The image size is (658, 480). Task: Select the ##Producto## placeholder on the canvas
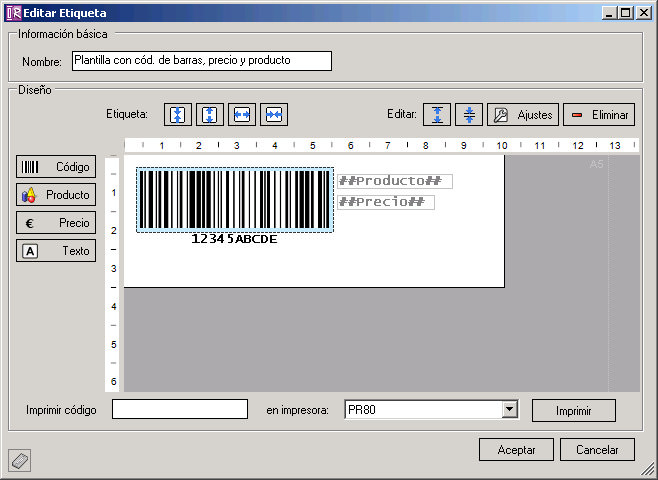394,181
